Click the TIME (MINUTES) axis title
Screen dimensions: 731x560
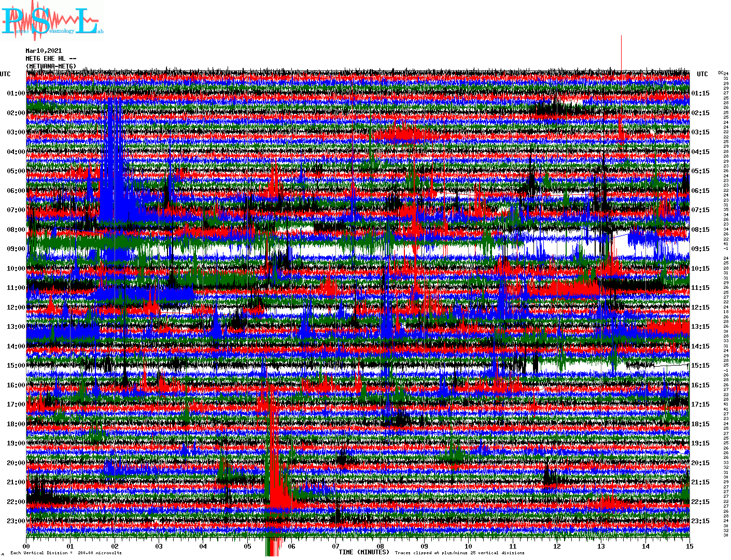[x=363, y=552]
